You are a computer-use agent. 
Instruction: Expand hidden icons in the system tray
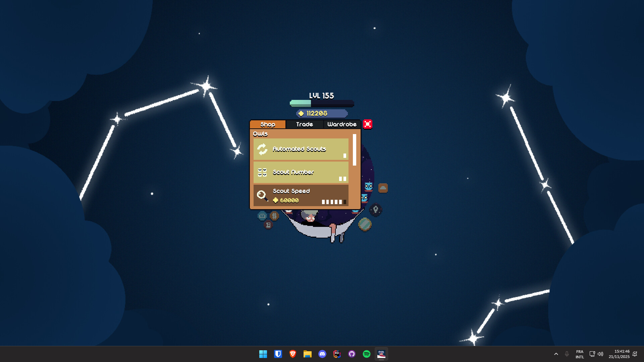tap(556, 354)
